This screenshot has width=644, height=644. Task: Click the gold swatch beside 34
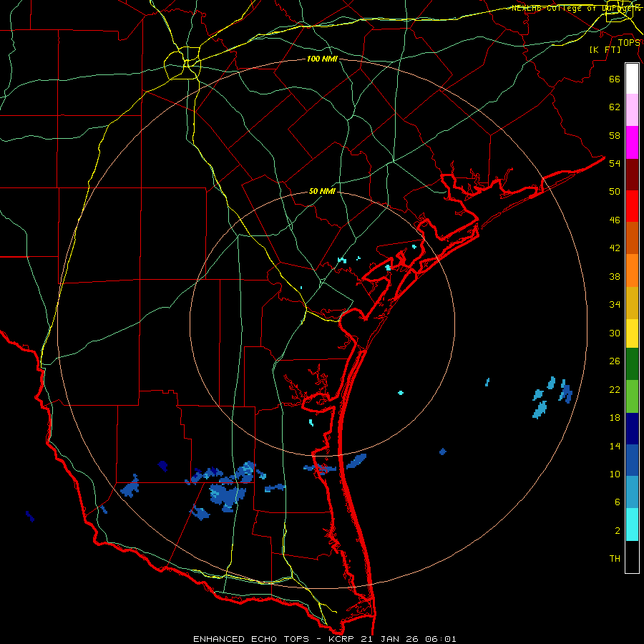point(632,303)
